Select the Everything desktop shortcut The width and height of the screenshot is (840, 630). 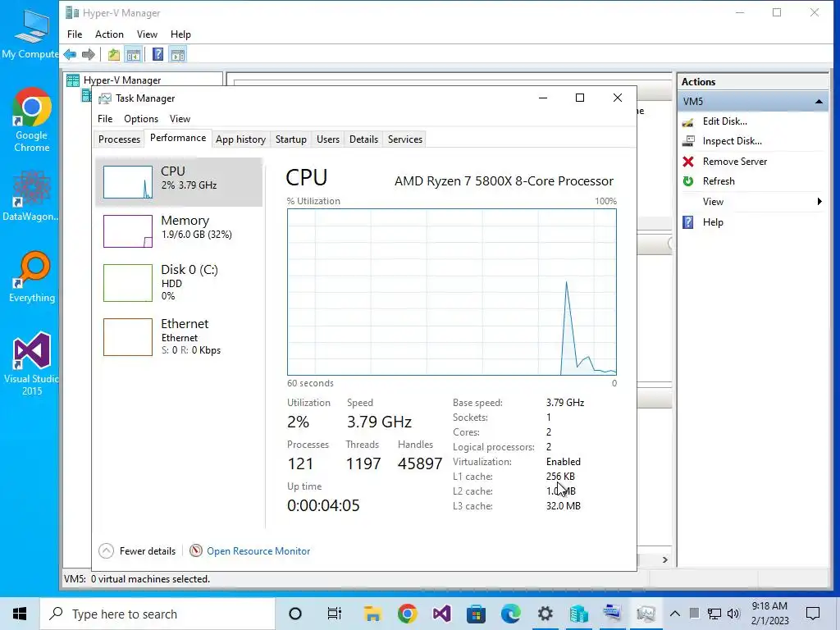tap(32, 277)
